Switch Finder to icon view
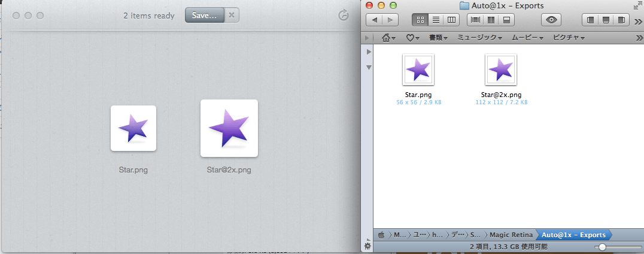 [420, 20]
